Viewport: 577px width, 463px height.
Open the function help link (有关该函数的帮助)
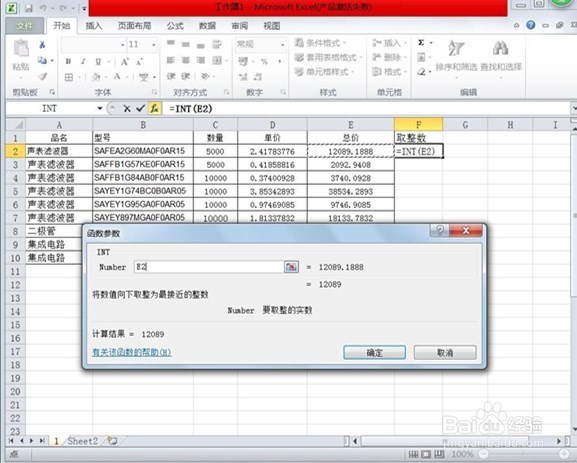pos(131,352)
